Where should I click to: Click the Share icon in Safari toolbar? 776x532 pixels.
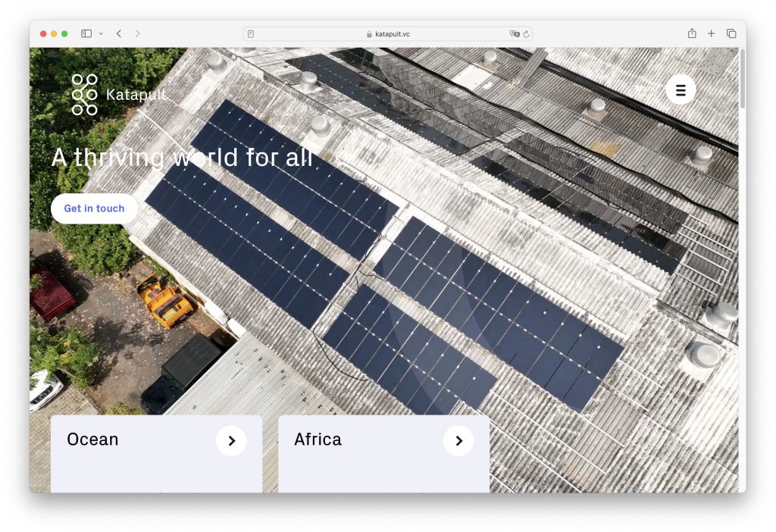tap(692, 33)
